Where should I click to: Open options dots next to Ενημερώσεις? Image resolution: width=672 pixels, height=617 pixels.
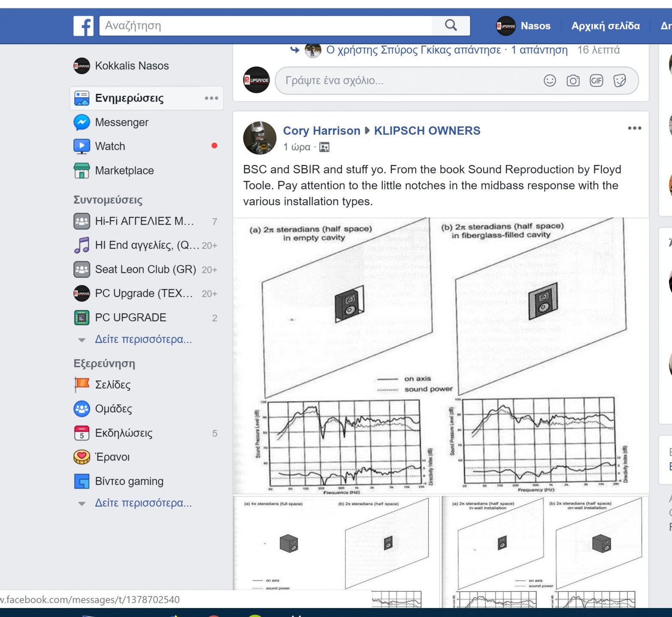click(211, 98)
